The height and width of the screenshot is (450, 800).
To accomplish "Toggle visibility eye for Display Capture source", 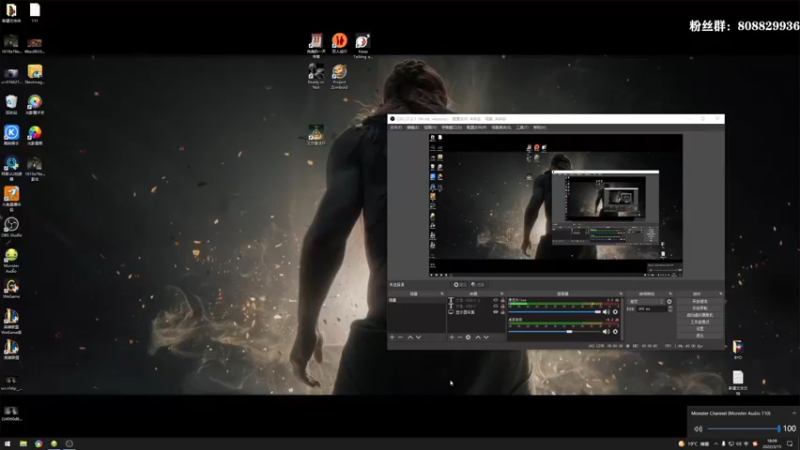I will [x=495, y=312].
